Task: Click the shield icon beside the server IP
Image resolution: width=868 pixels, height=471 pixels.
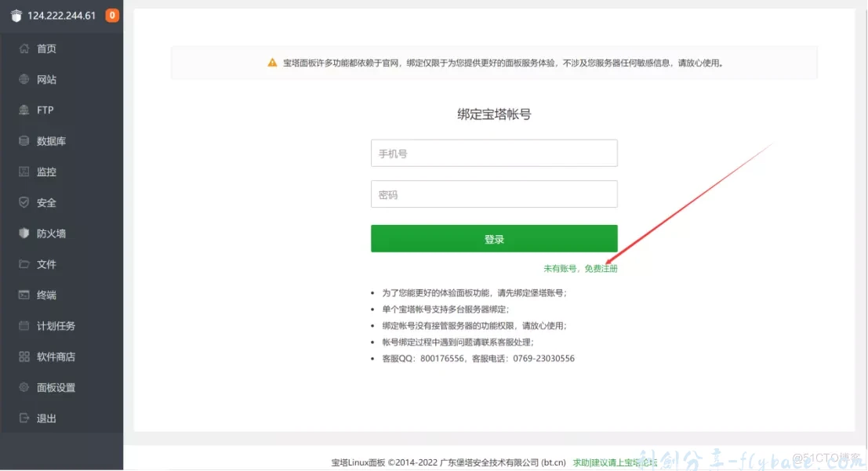Action: pos(16,15)
